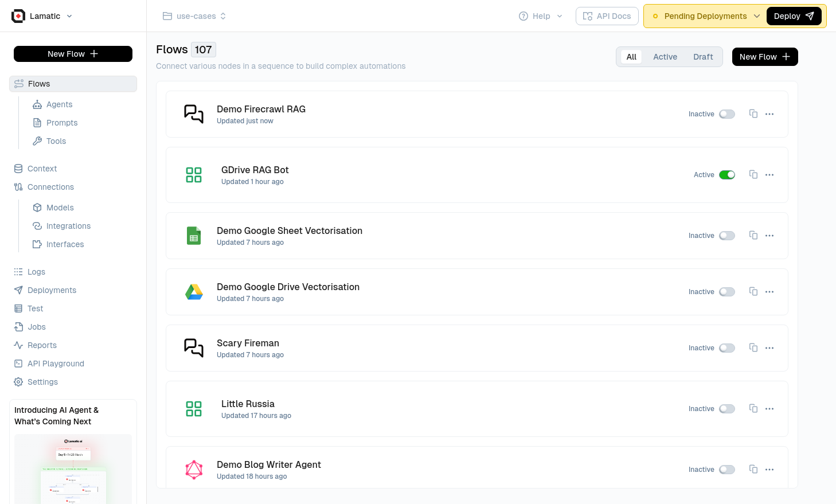Open the use-cases project selector
This screenshot has width=836, height=504.
click(x=194, y=16)
